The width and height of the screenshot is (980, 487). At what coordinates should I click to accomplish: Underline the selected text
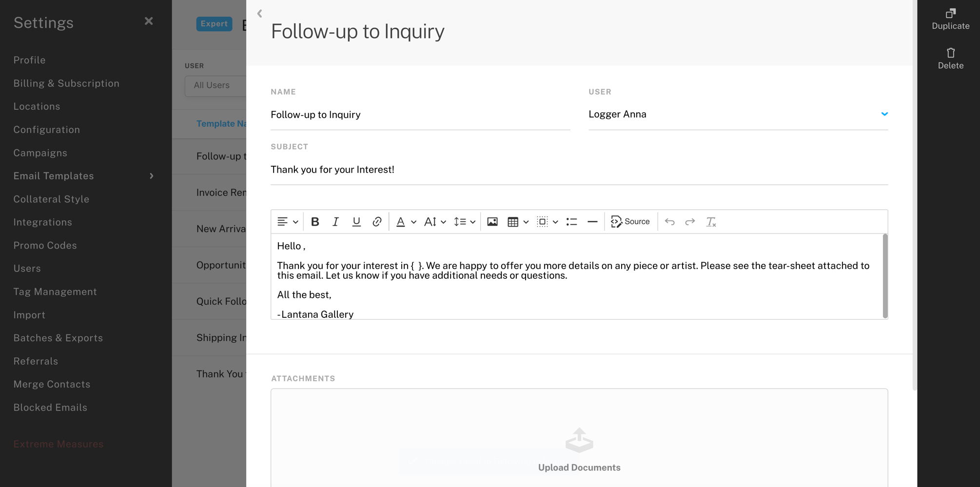click(x=356, y=222)
